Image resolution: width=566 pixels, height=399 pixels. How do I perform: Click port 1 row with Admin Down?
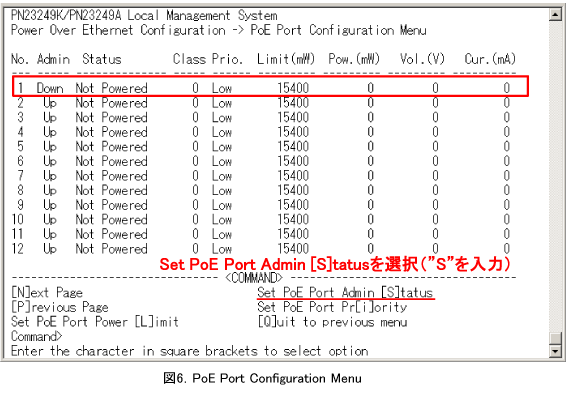tap(270, 87)
